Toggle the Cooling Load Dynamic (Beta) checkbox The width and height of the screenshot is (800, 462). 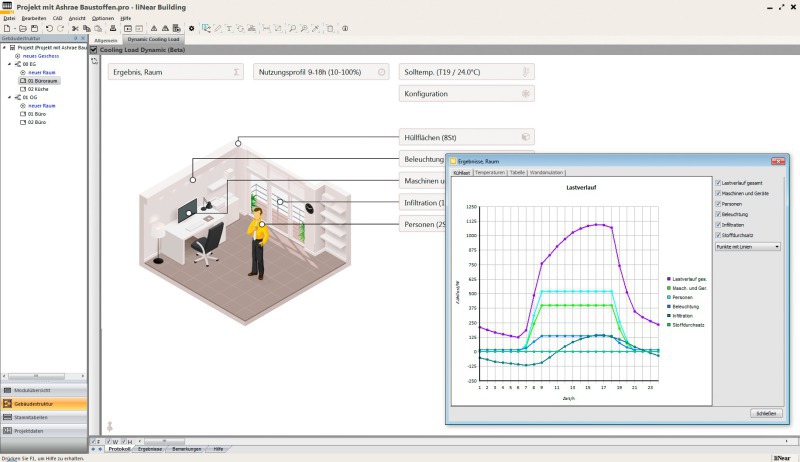tap(93, 50)
